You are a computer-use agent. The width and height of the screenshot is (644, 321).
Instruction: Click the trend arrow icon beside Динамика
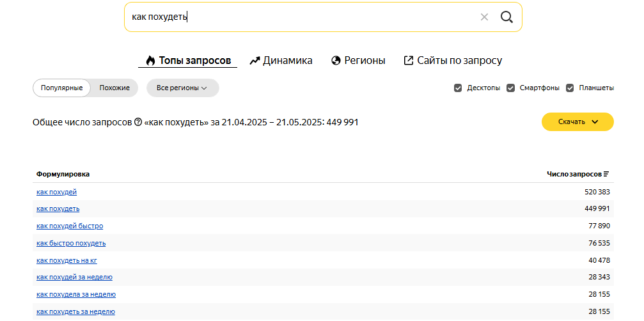click(x=255, y=61)
